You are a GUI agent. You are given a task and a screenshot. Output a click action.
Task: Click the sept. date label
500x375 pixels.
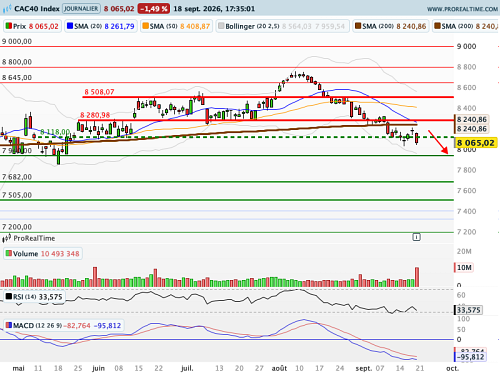[364, 368]
